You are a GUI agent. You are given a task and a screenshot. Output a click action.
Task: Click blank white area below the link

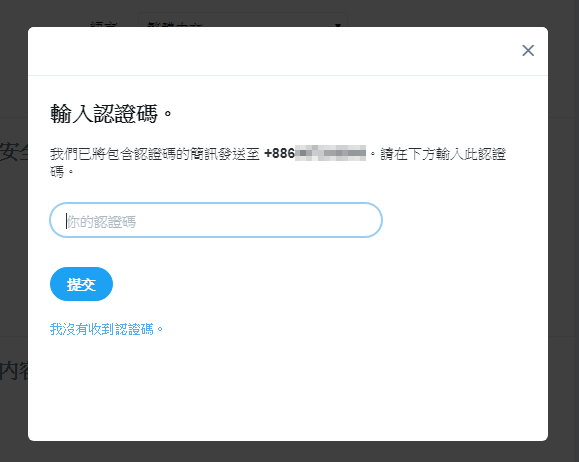[x=288, y=388]
